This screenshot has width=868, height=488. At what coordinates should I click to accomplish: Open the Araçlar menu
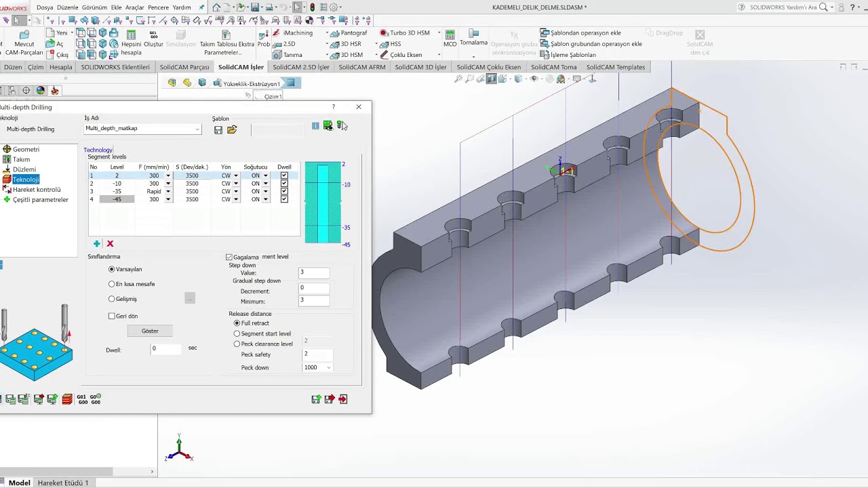[x=134, y=7]
